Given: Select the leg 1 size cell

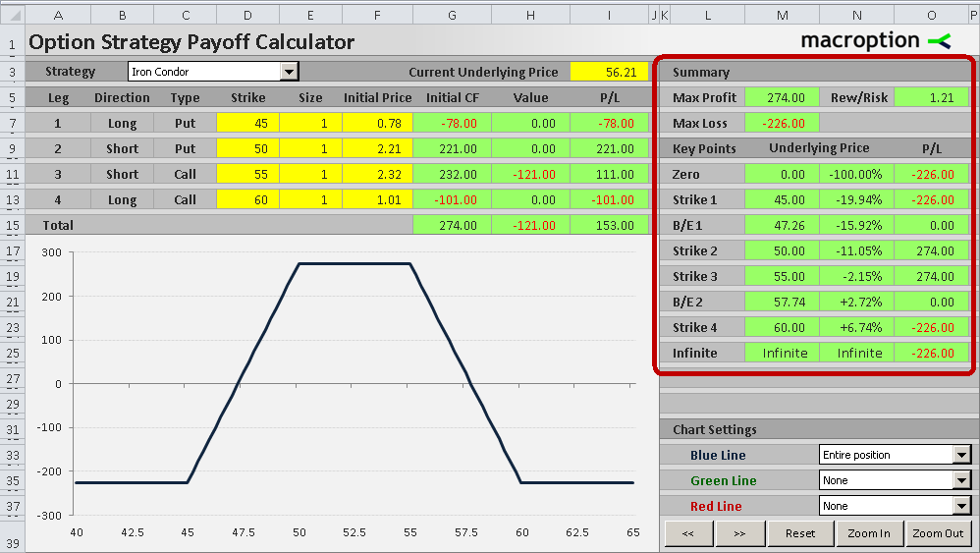Looking at the screenshot, I should (x=310, y=123).
